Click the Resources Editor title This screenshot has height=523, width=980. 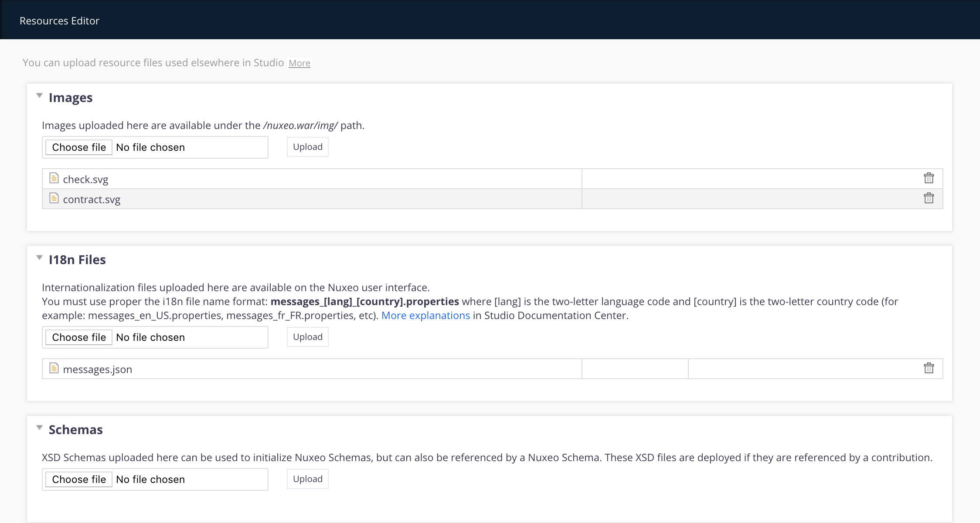tap(60, 21)
